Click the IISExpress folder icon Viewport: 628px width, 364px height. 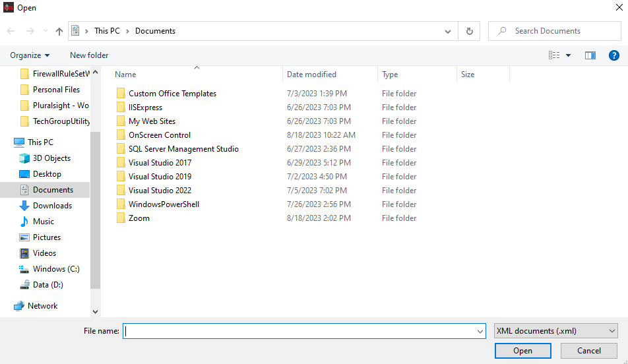tap(121, 107)
